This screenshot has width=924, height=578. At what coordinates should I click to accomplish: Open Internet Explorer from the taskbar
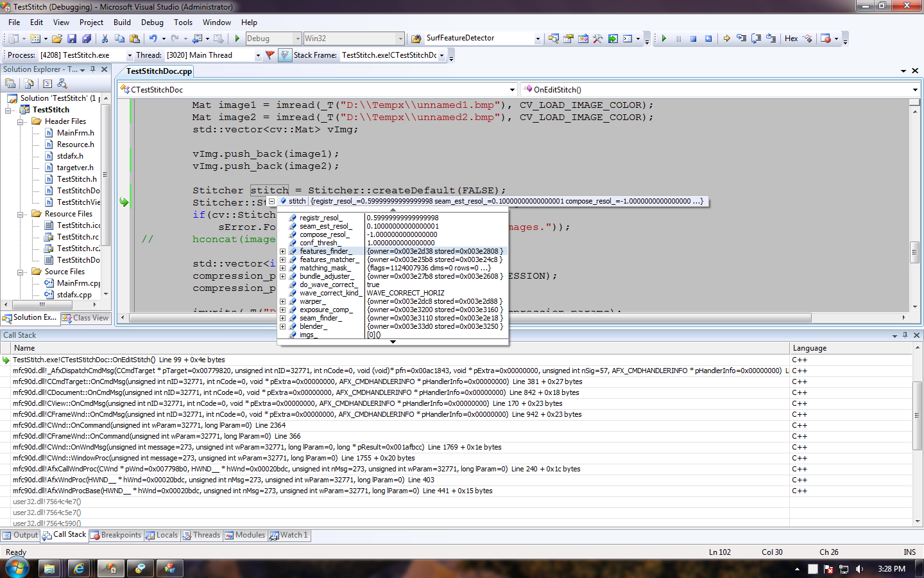pos(79,568)
